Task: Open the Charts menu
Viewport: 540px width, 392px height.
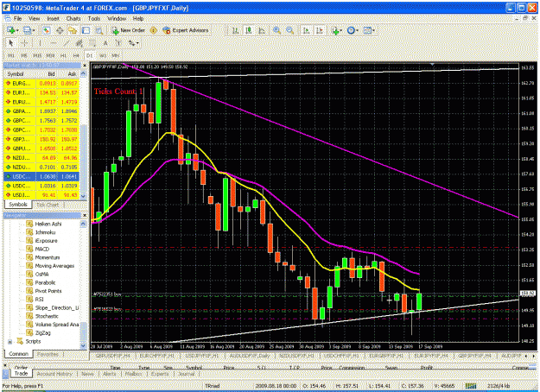Action: point(73,18)
